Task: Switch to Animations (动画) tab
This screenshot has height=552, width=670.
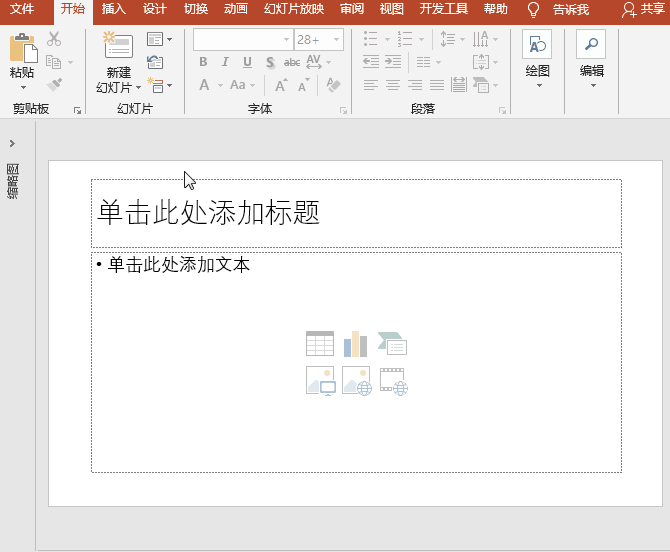Action: point(236,9)
